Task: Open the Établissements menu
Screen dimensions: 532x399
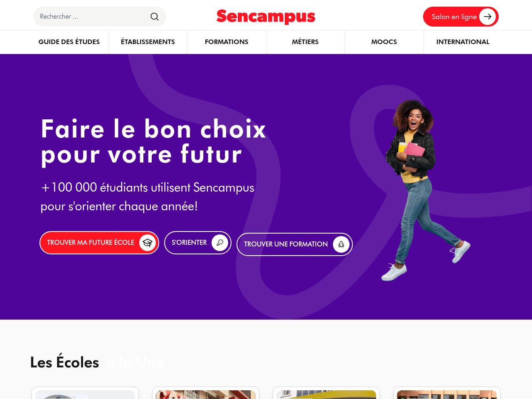Action: [x=148, y=42]
